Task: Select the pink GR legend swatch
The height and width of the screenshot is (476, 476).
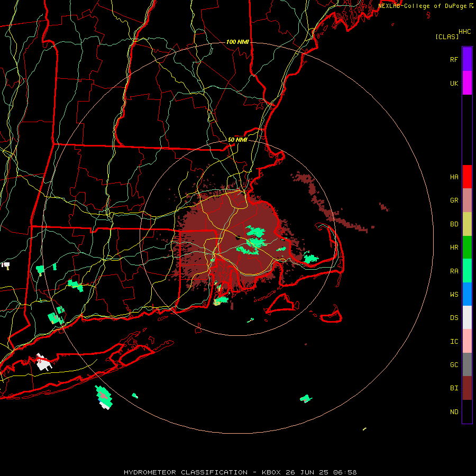Action: (x=467, y=200)
